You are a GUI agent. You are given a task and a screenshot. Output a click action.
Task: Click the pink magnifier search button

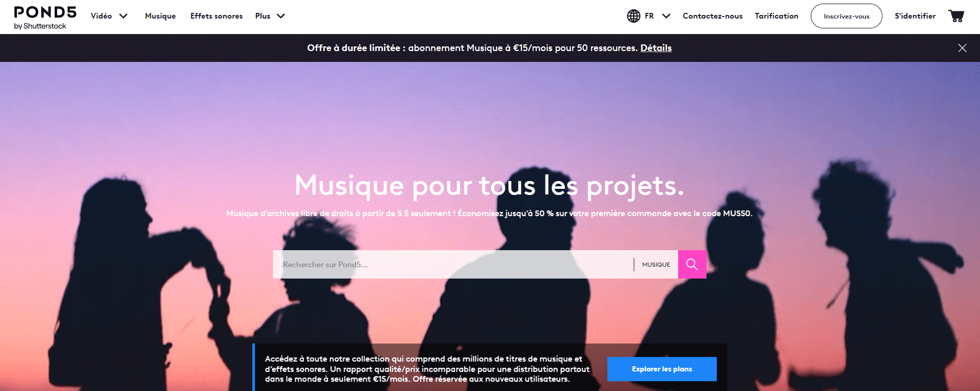[692, 265]
